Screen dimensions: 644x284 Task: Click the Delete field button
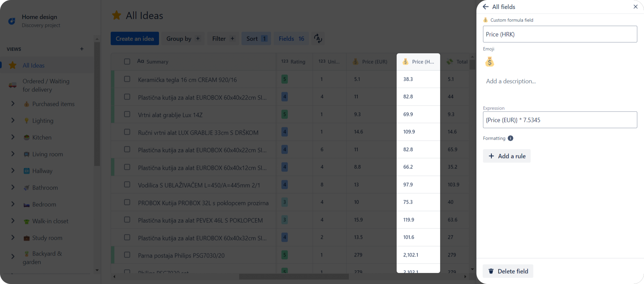point(508,271)
